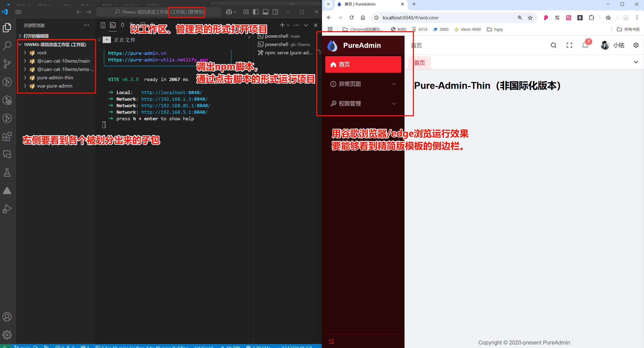Open the tag bar dropdown chevron in PureAdmin
Image resolution: width=644 pixels, height=348 pixels.
(636, 62)
